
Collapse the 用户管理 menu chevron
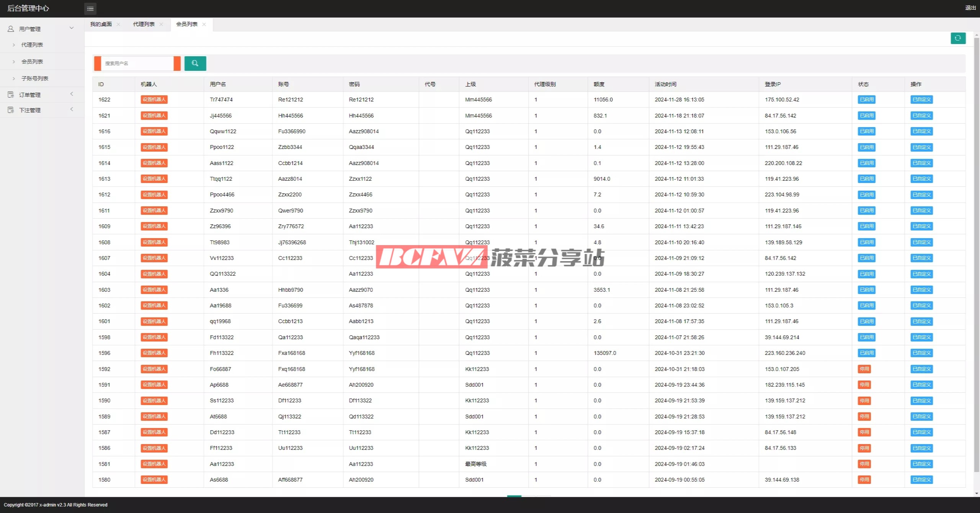click(72, 28)
